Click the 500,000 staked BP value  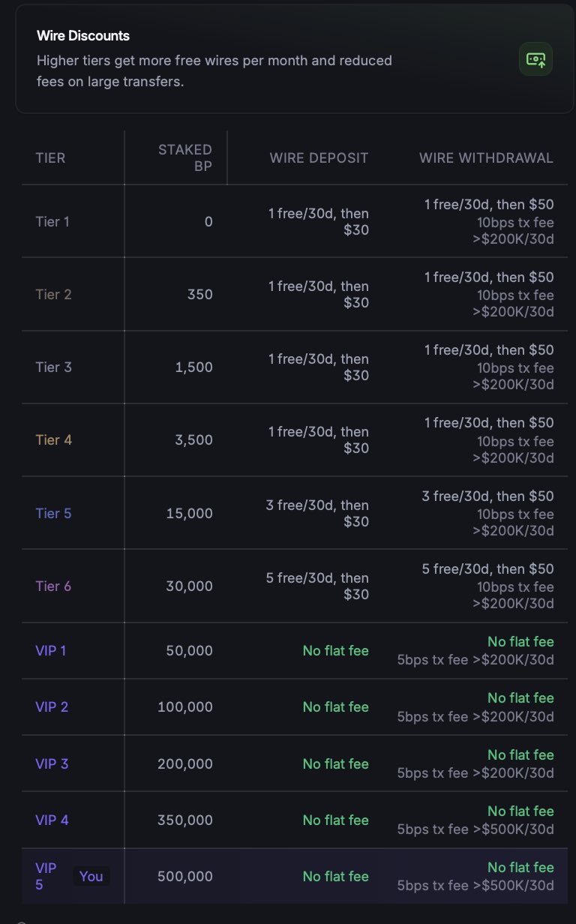[184, 876]
